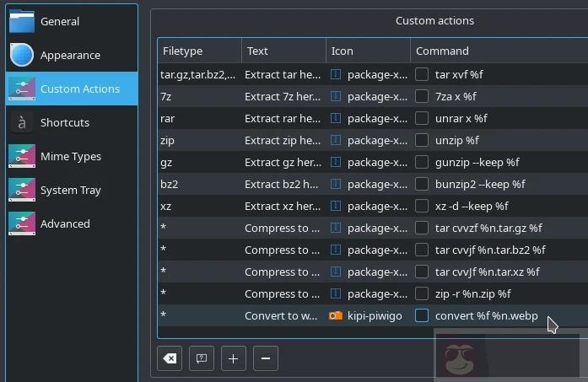This screenshot has width=588, height=382.
Task: Click the Custom Actions sidebar icon
Action: coord(22,89)
